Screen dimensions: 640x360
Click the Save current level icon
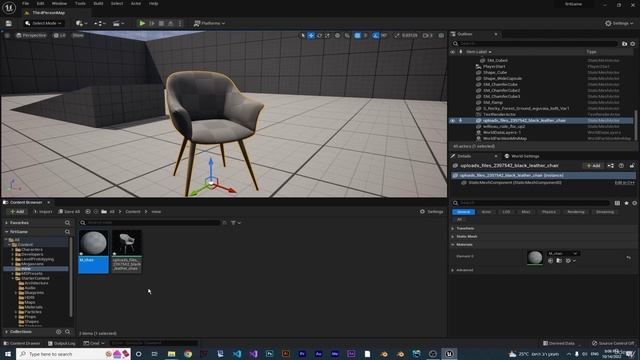[x=9, y=23]
